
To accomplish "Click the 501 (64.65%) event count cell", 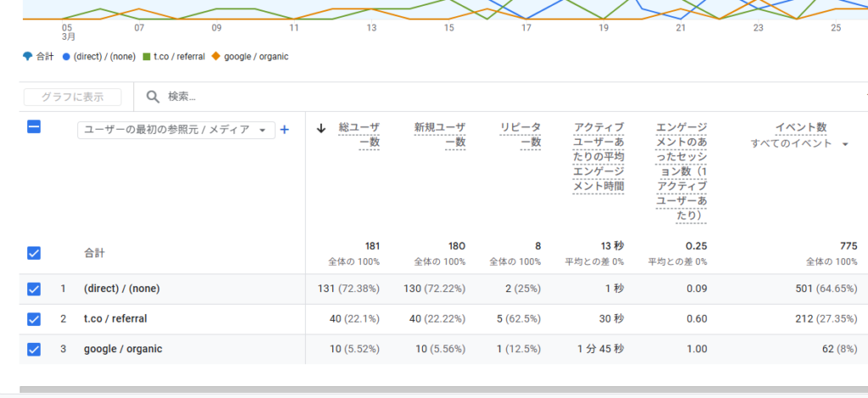I will pos(827,289).
